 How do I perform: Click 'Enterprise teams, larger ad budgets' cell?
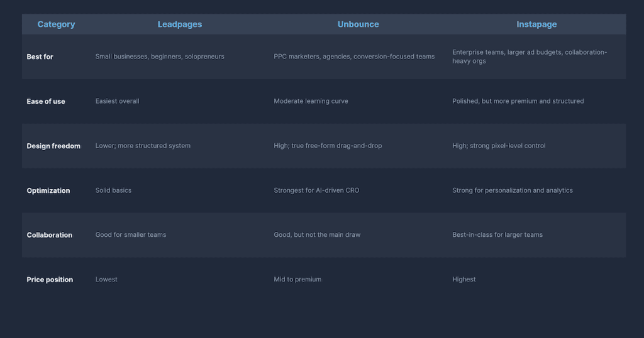click(530, 57)
